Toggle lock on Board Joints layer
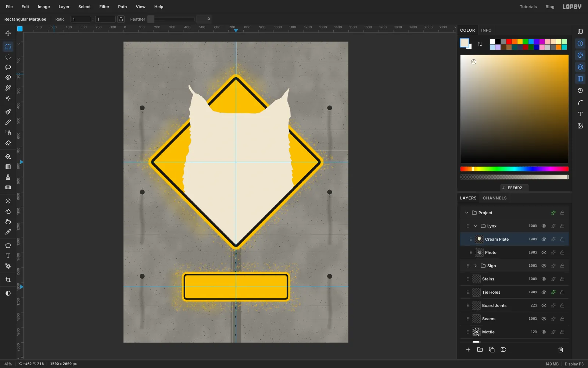Image resolution: width=588 pixels, height=368 pixels. click(x=562, y=305)
